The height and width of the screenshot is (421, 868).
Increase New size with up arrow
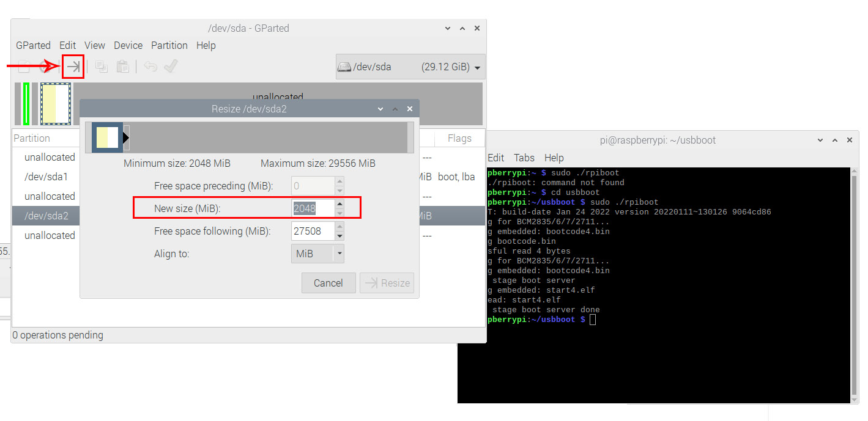point(340,203)
